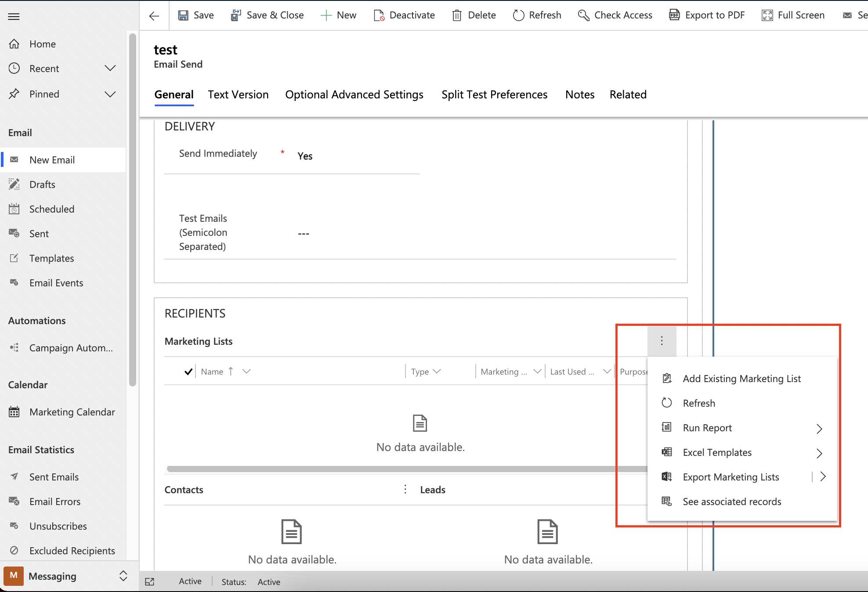Screen dimensions: 868x592
Task: Create a New record
Action: 339,15
